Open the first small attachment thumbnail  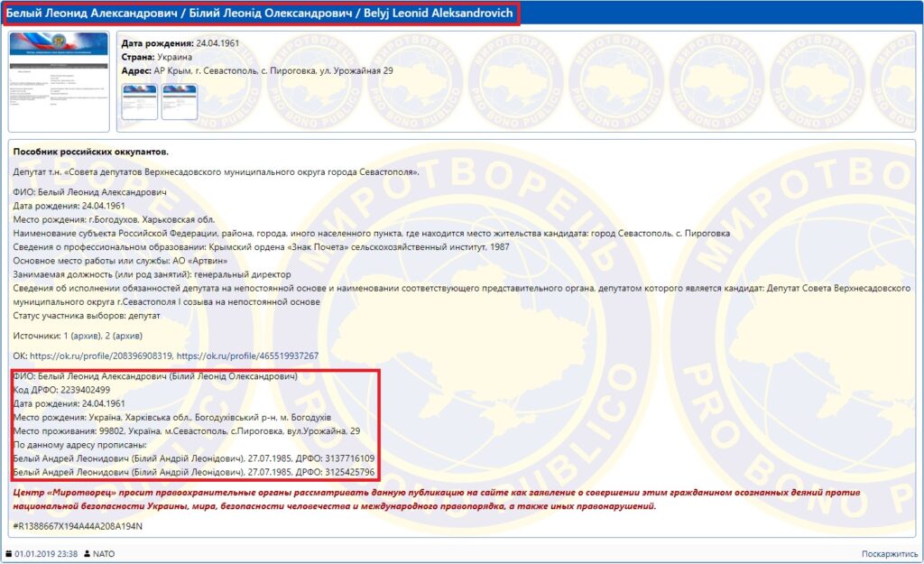[140, 101]
